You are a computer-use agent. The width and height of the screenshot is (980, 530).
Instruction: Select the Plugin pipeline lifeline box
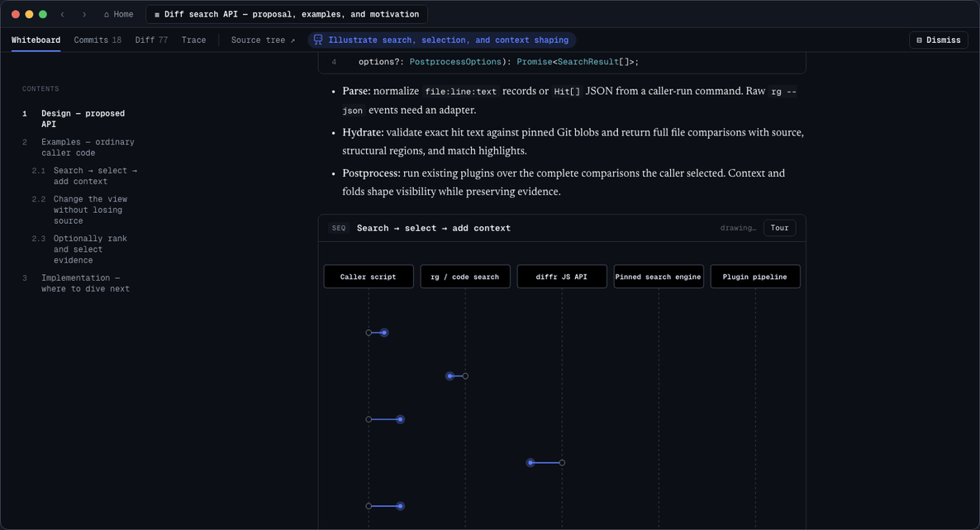click(755, 277)
